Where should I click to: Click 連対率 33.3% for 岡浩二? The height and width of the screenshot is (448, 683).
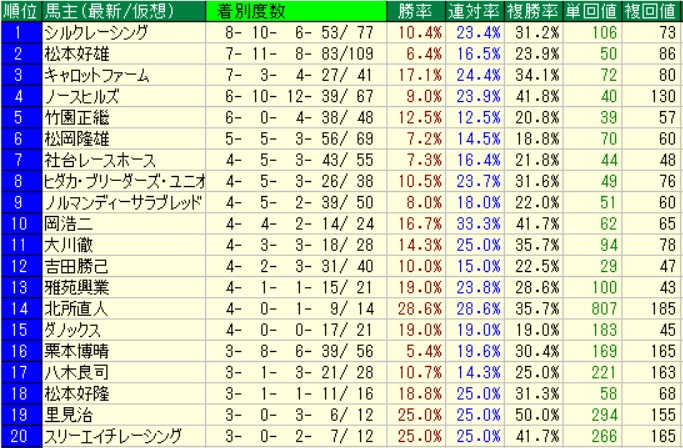pyautogui.click(x=479, y=224)
